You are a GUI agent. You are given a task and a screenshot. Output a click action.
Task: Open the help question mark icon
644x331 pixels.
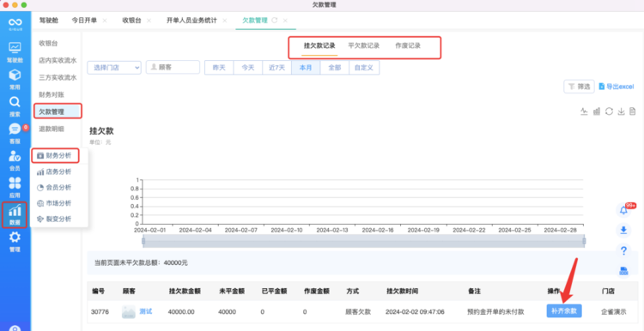[x=623, y=250]
